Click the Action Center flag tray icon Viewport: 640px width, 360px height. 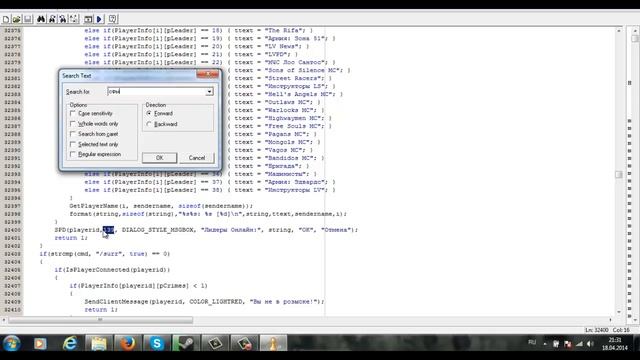click(x=567, y=344)
